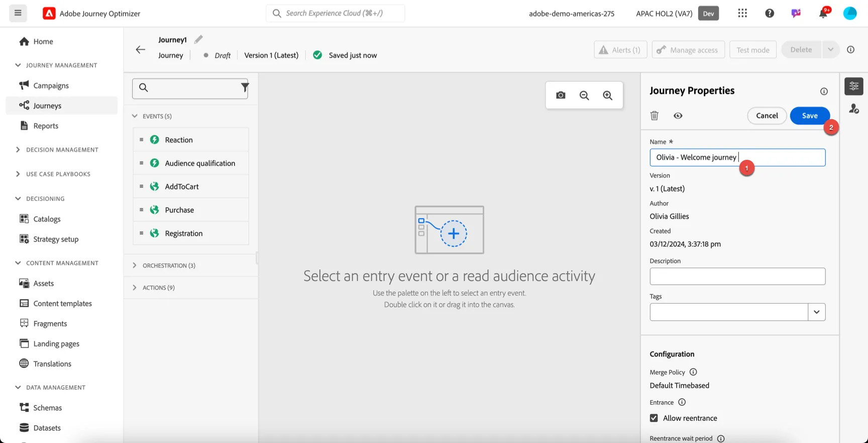Toggle the eye preview icon
Image resolution: width=868 pixels, height=443 pixels.
[x=678, y=116]
